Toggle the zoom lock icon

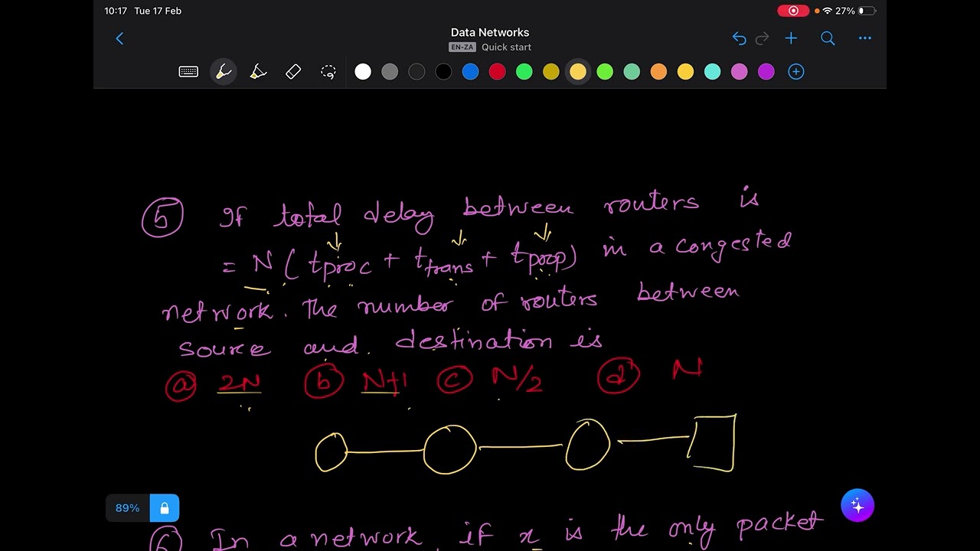[164, 508]
